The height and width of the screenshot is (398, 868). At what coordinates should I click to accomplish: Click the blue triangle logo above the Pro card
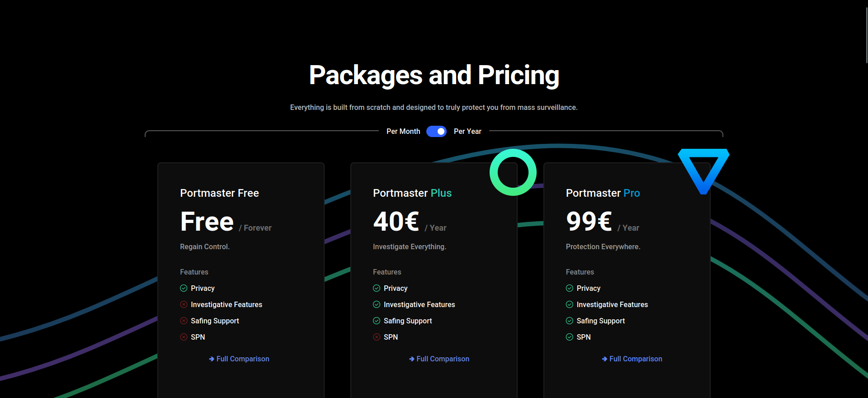click(x=703, y=171)
